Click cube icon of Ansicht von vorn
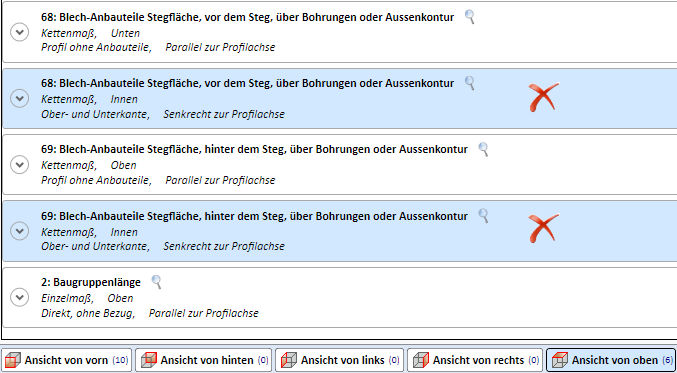Image resolution: width=677 pixels, height=373 pixels. pyautogui.click(x=13, y=360)
